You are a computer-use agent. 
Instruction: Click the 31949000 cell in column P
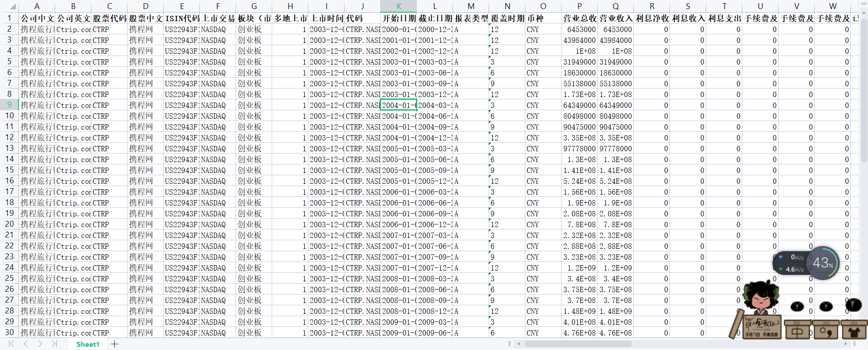[580, 61]
